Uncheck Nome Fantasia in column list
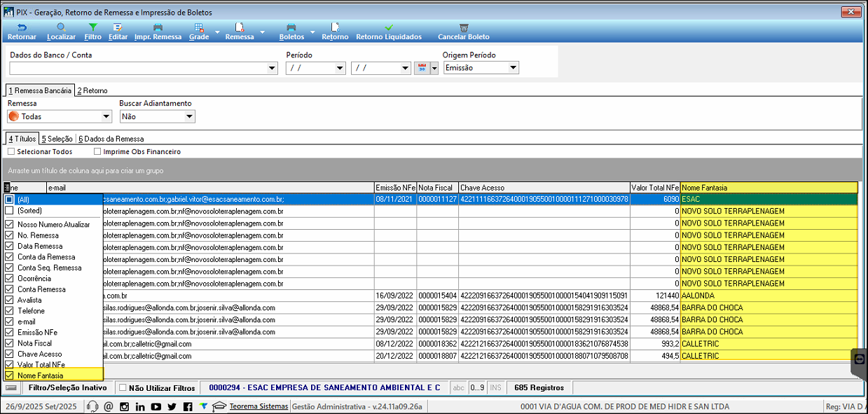The image size is (868, 414). pos(10,375)
